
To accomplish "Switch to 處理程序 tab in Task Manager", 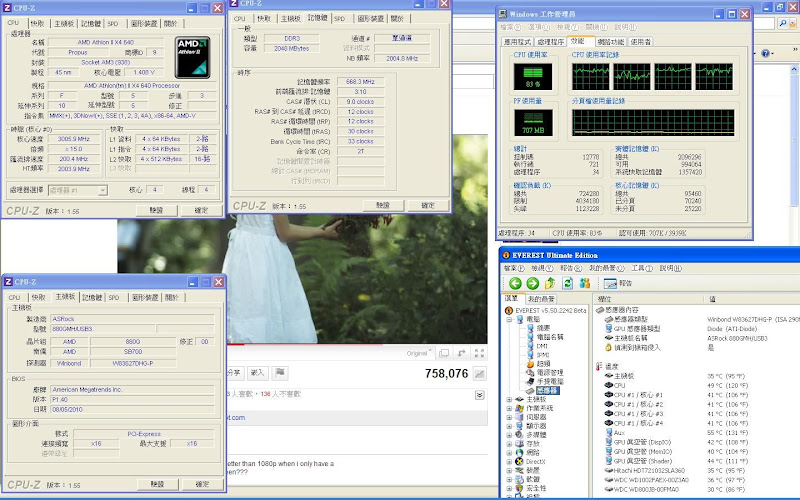I will pyautogui.click(x=551, y=42).
